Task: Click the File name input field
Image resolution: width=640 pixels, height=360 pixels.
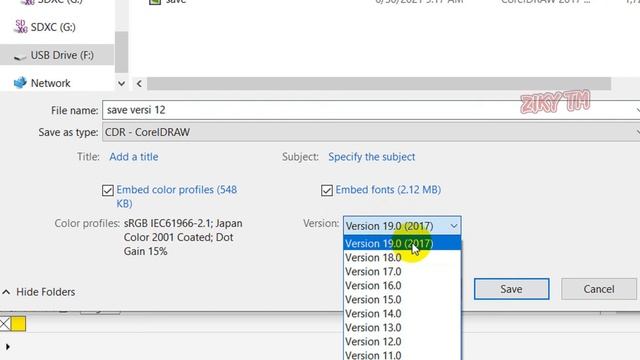Action: (x=371, y=110)
